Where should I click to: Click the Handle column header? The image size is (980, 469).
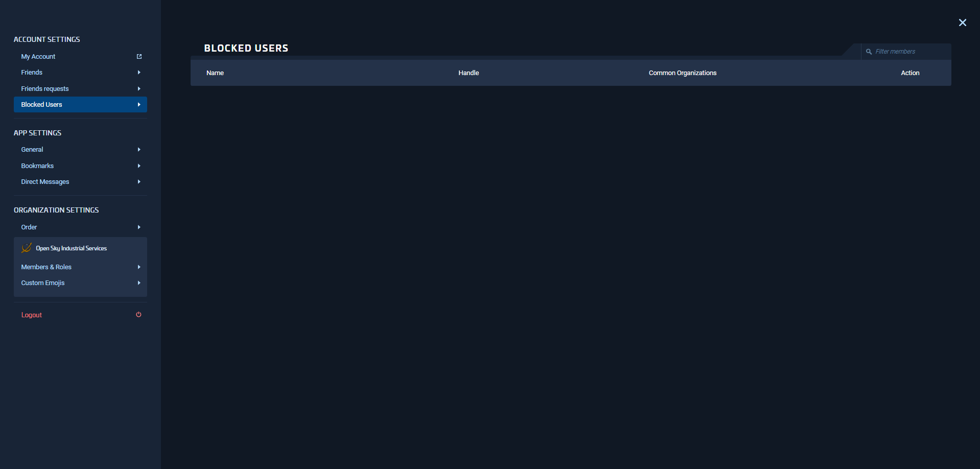coord(469,73)
